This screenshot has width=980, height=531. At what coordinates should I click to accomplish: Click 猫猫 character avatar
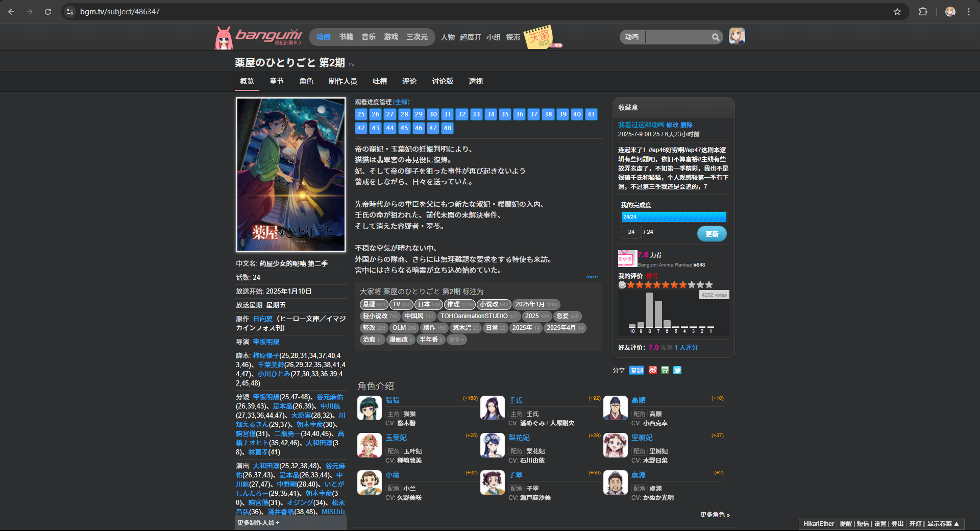coord(369,408)
